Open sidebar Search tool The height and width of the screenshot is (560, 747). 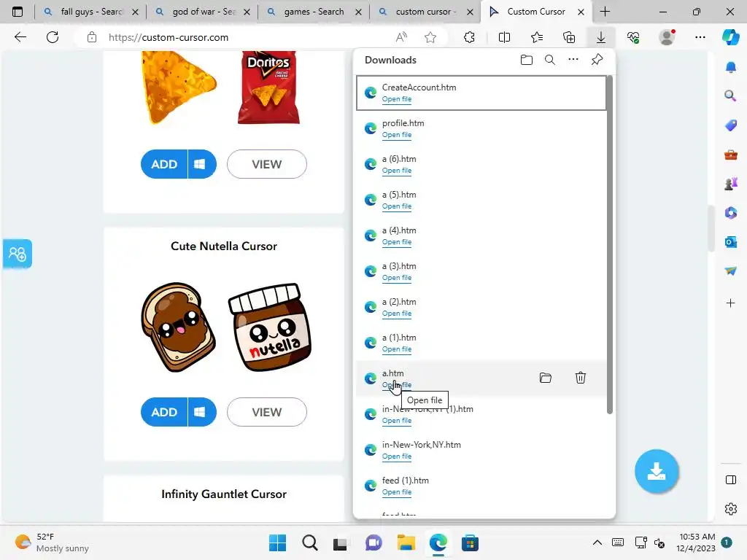[731, 96]
